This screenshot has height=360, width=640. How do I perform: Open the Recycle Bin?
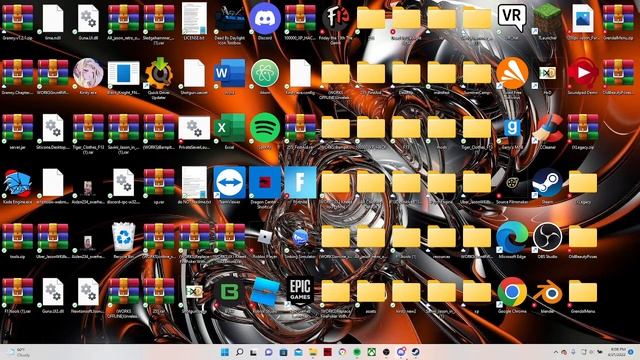click(x=123, y=238)
